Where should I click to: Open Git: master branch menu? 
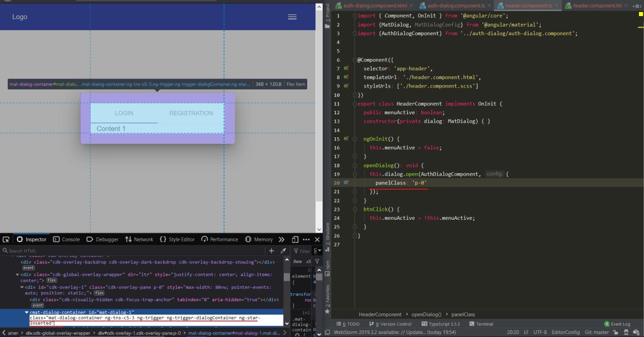pos(597,332)
